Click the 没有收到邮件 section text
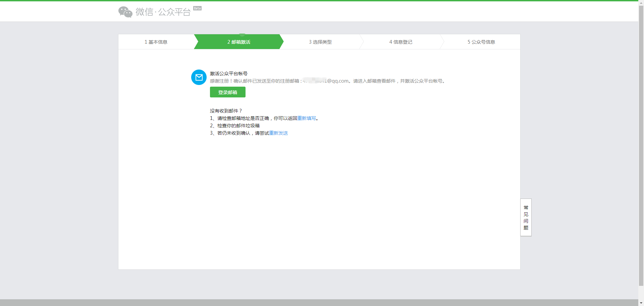644x306 pixels. click(225, 111)
